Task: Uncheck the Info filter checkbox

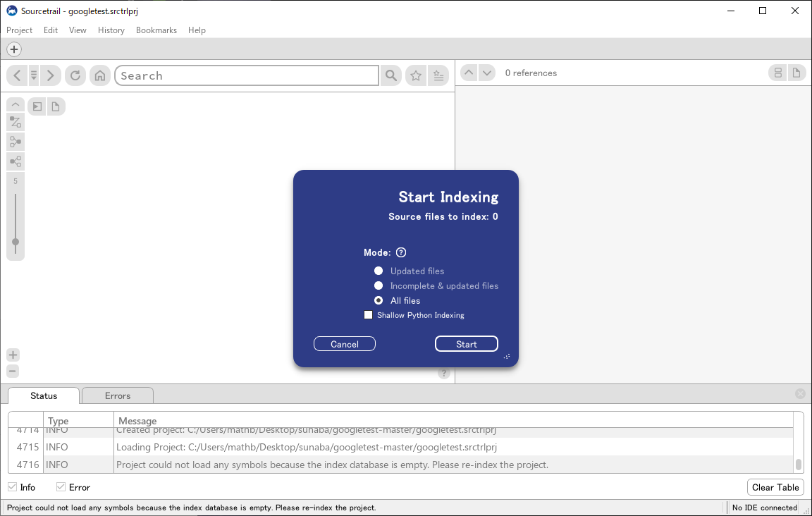Action: 13,487
